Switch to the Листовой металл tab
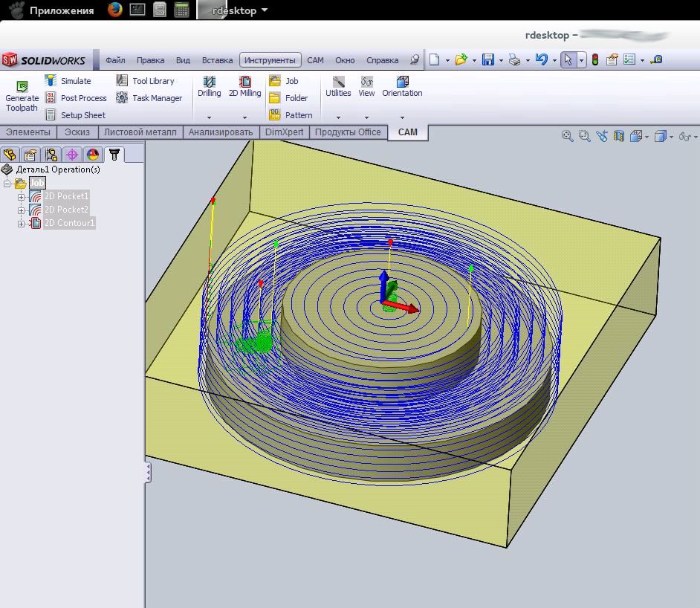The width and height of the screenshot is (700, 608). point(140,132)
